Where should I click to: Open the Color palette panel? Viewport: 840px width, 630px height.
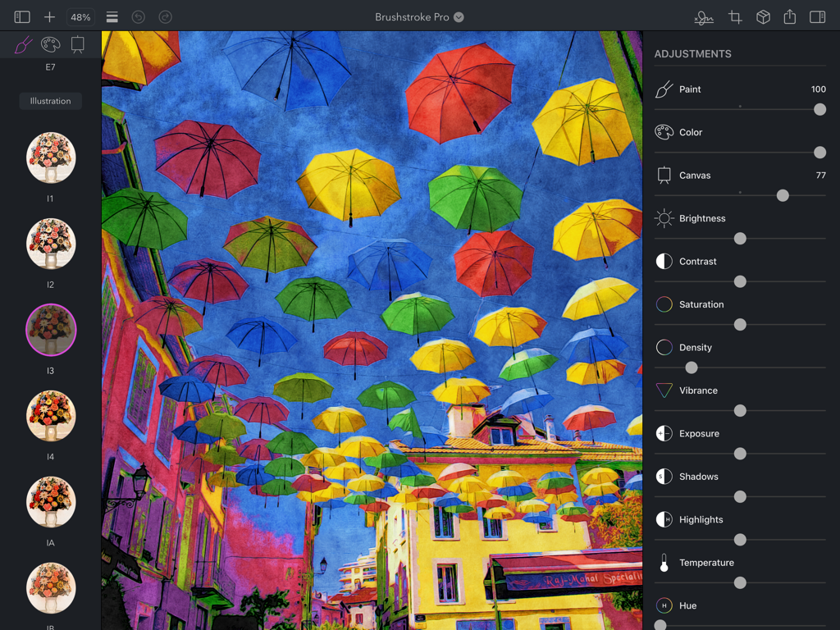pos(51,44)
